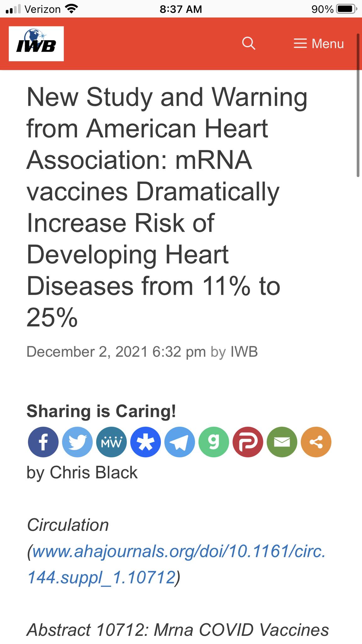This screenshot has width=362, height=644.
Task: Share article by email icon
Action: point(282,442)
